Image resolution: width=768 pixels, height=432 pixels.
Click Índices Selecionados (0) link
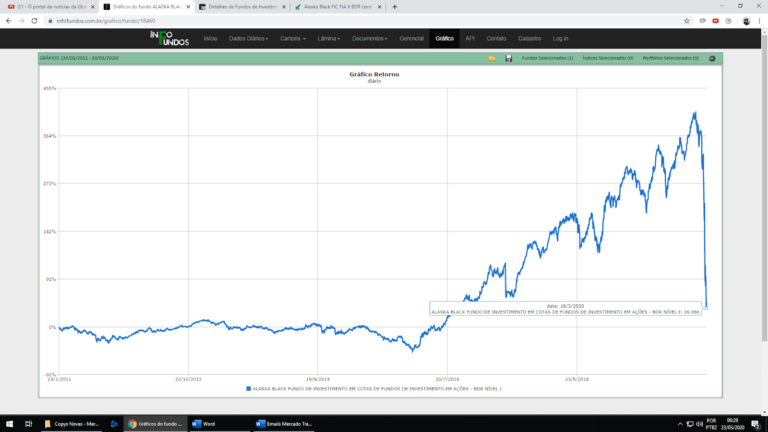[x=606, y=59]
